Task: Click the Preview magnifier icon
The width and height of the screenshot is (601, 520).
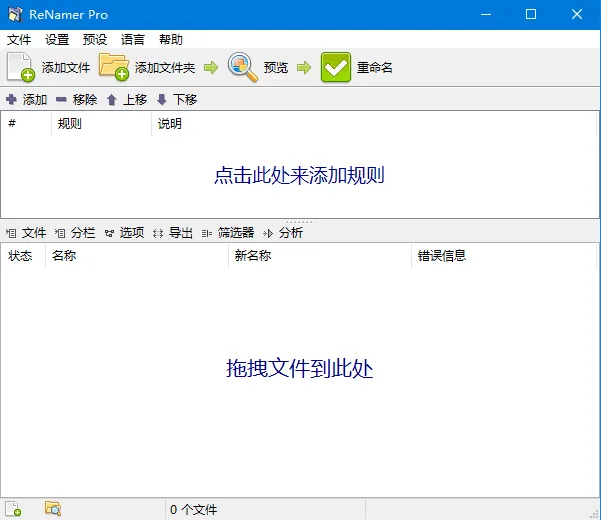Action: point(242,67)
